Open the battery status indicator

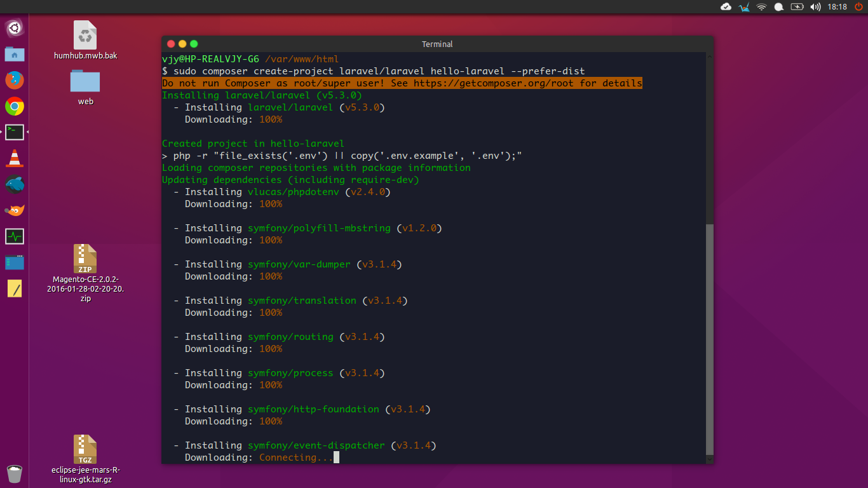[x=797, y=7]
